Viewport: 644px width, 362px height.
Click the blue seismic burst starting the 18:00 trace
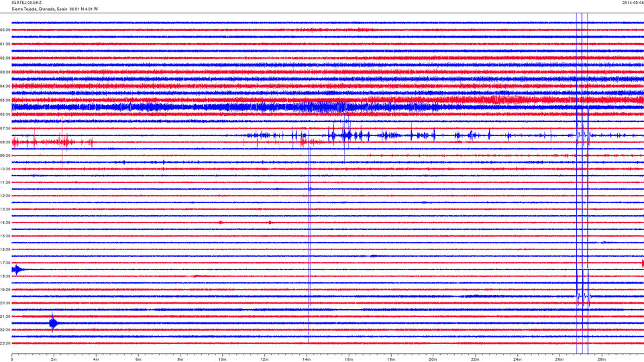point(17,269)
